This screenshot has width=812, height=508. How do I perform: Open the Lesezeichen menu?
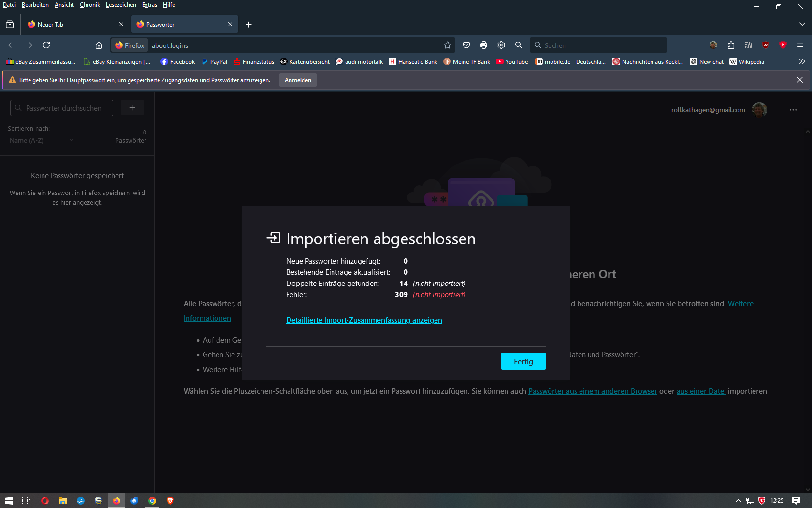tap(121, 5)
